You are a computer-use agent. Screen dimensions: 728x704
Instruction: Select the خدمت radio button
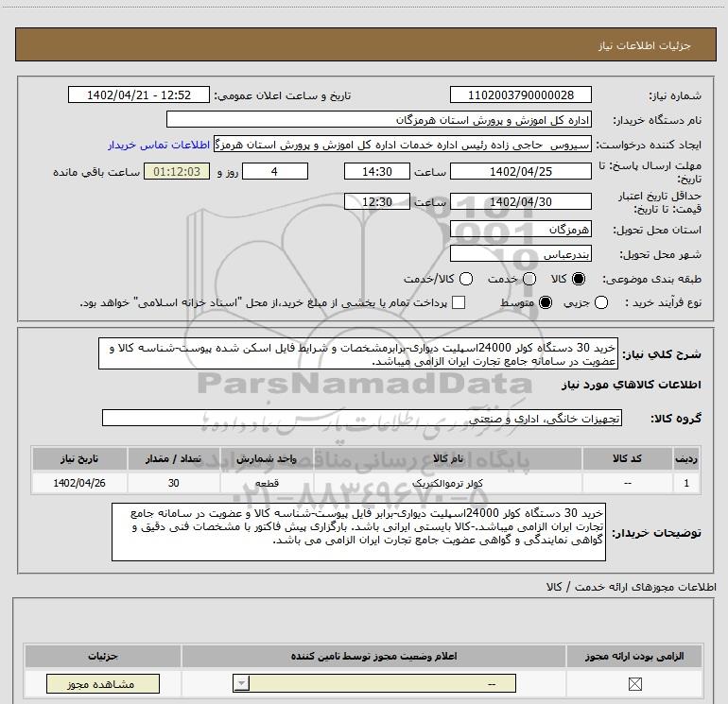[529, 279]
